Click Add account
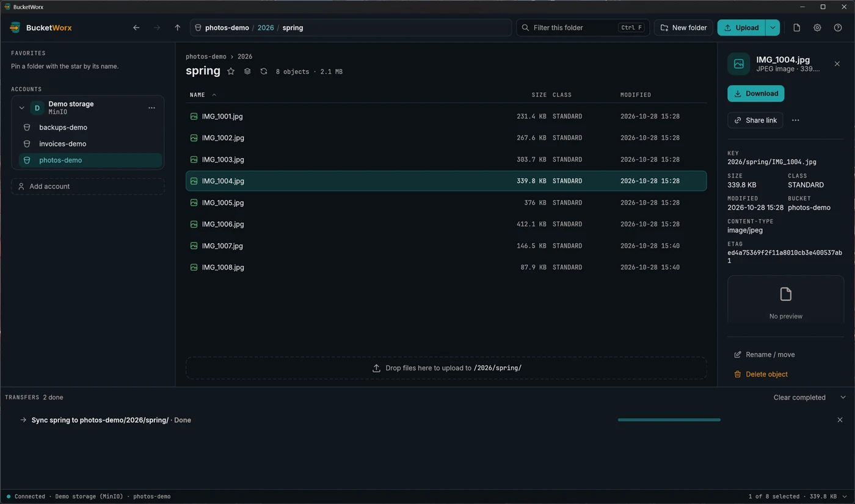The image size is (855, 504). [88, 186]
